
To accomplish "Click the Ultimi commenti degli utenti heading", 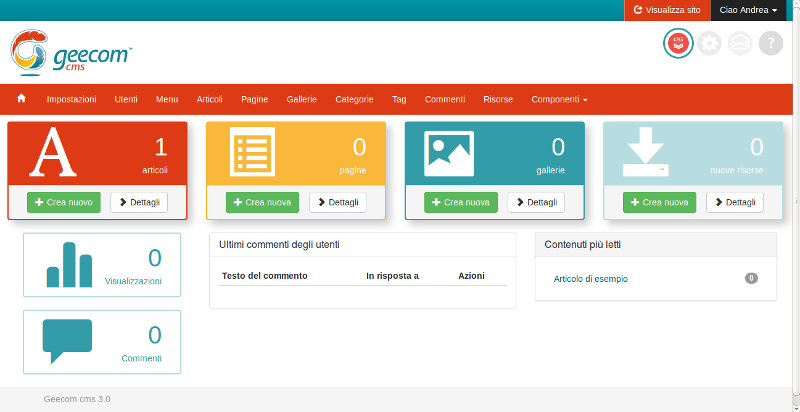I will 280,245.
